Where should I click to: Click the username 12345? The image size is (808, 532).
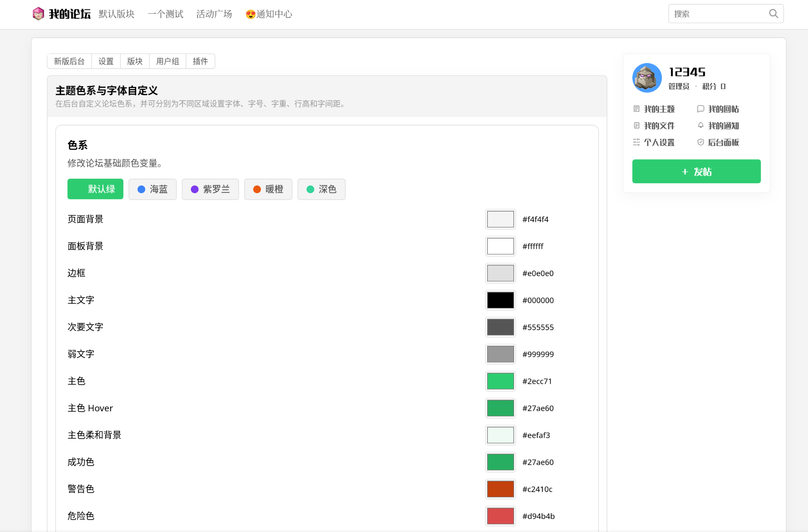click(x=687, y=72)
